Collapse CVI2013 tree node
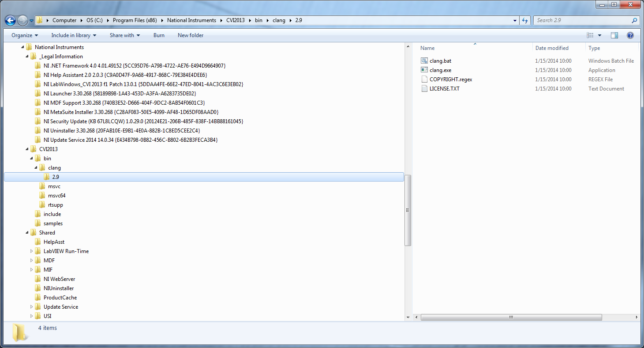The width and height of the screenshot is (644, 348). pos(27,149)
